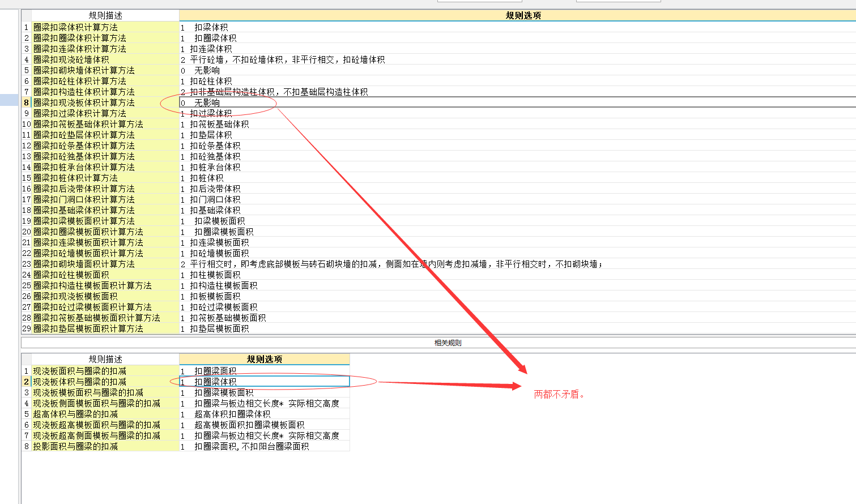Select rule row 圈梁扣圈梁模板面积计算方法
Viewport: 856px width, 504px height.
point(105,232)
